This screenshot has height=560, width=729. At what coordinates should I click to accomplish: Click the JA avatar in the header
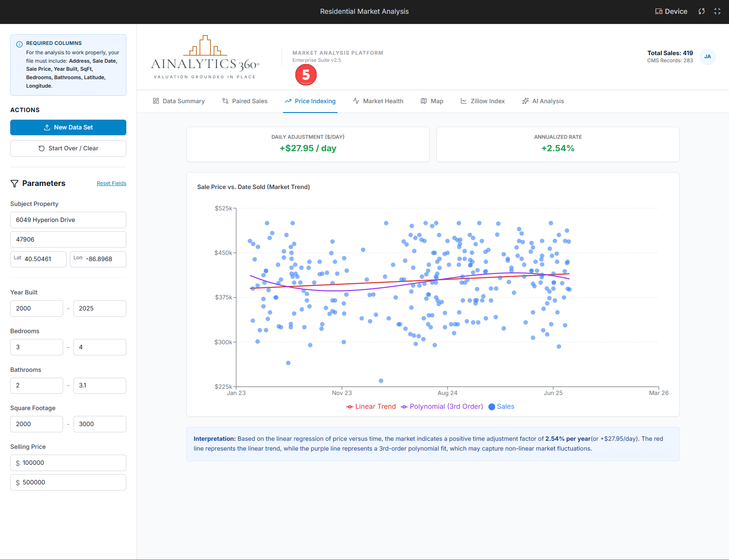[708, 57]
